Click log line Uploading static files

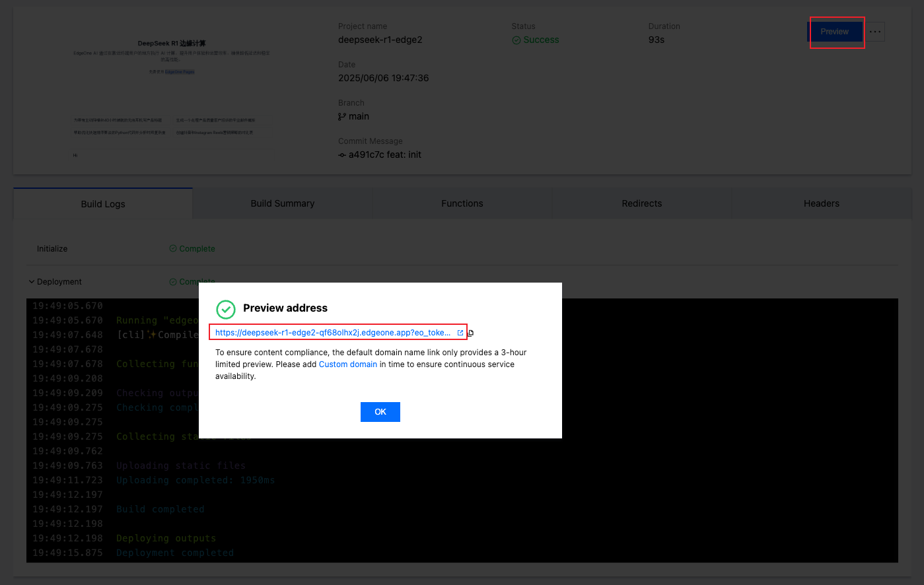[x=181, y=466]
